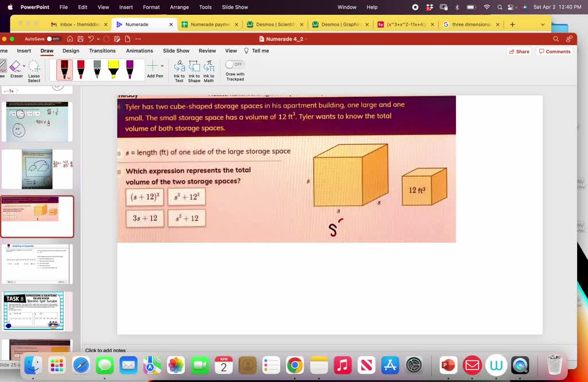588x382 pixels.
Task: Convert ink with Ink to Text
Action: coord(179,71)
